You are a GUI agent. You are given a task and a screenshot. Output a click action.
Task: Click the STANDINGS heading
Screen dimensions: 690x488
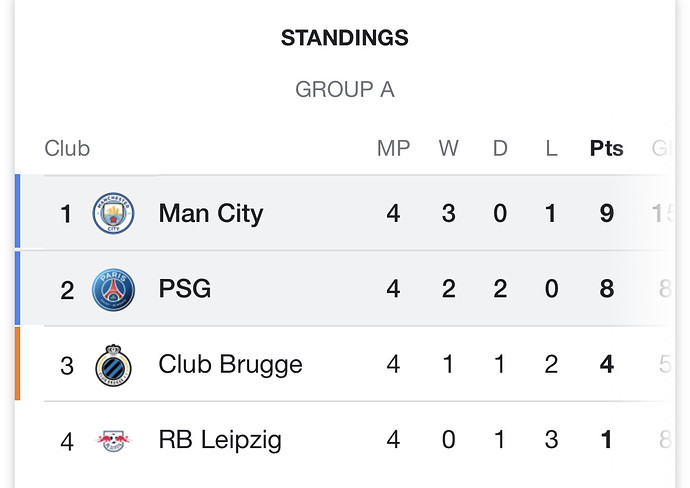[345, 38]
